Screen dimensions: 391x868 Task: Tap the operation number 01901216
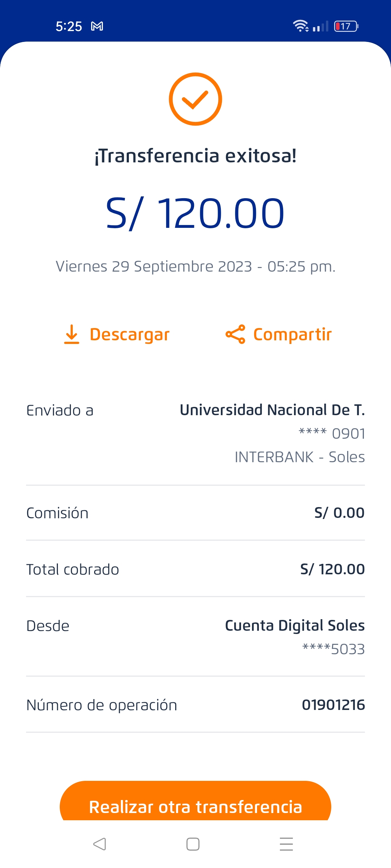[333, 705]
